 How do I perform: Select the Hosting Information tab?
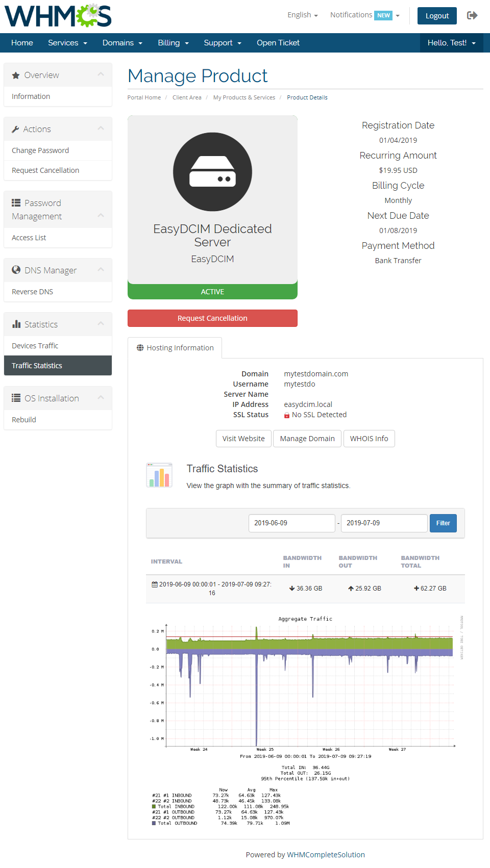coord(175,348)
